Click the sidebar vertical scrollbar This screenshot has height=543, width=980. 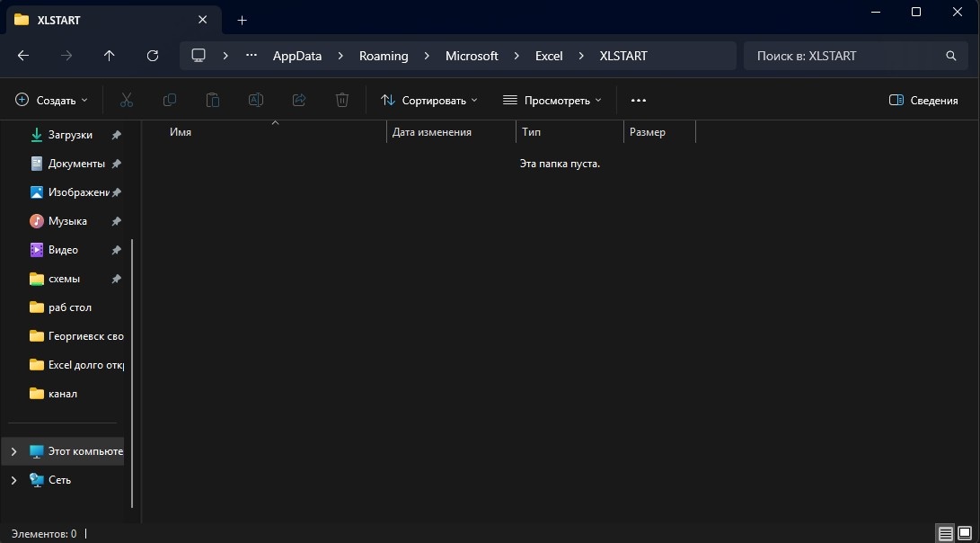132,373
